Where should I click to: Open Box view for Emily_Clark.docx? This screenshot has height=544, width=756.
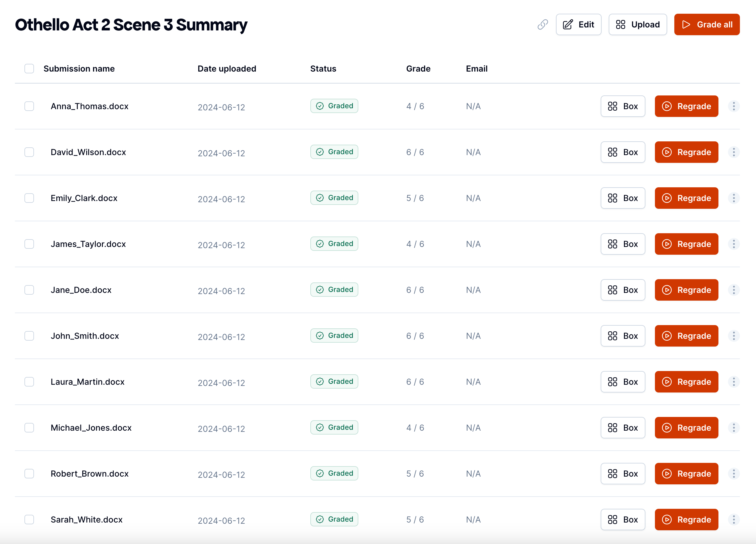[623, 198]
